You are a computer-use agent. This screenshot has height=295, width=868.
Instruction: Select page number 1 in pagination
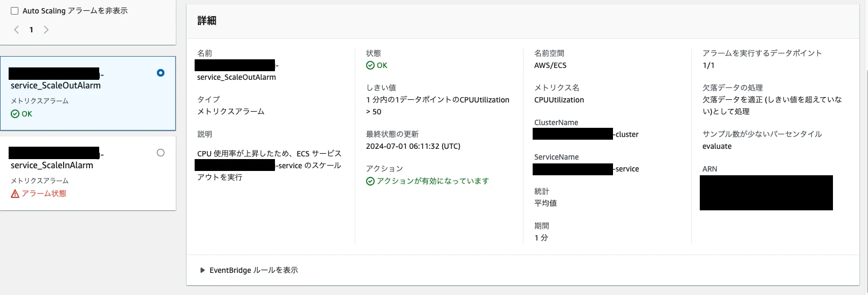(x=31, y=30)
